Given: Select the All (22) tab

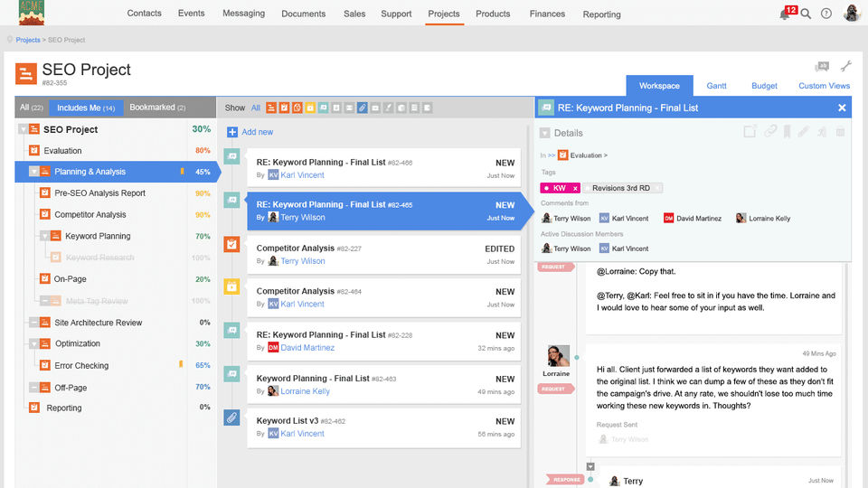Looking at the screenshot, I should 32,108.
